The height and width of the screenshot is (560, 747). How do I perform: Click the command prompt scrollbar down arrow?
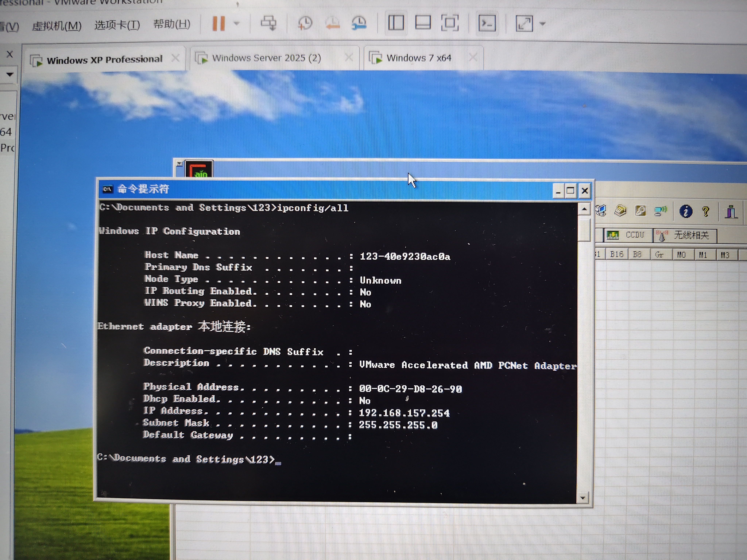pyautogui.click(x=582, y=497)
